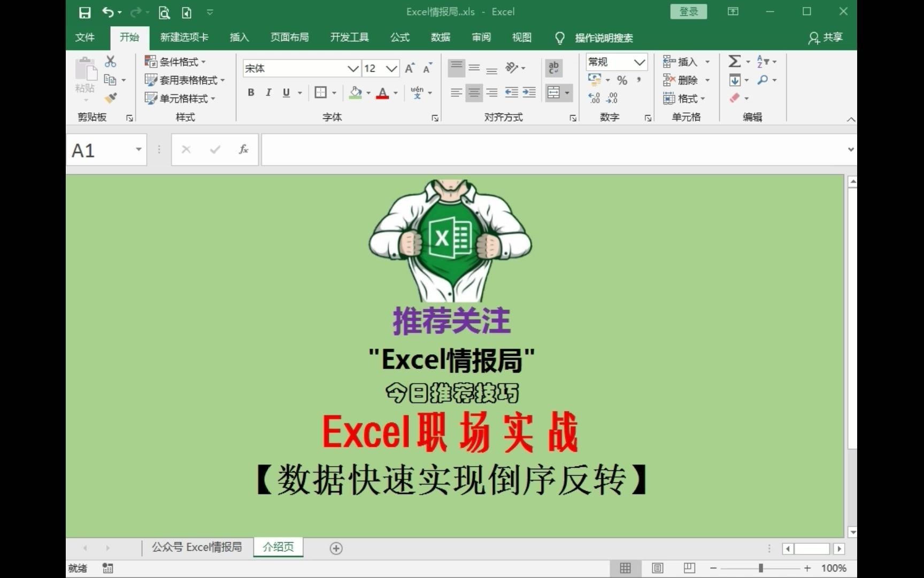The height and width of the screenshot is (578, 924).
Task: Switch to 公式 Formulas tab
Action: click(x=399, y=37)
